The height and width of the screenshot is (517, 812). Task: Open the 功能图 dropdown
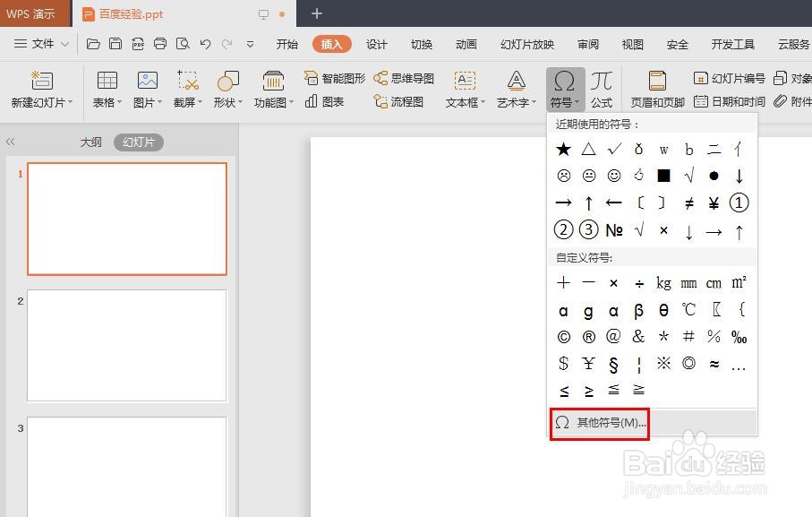point(273,89)
